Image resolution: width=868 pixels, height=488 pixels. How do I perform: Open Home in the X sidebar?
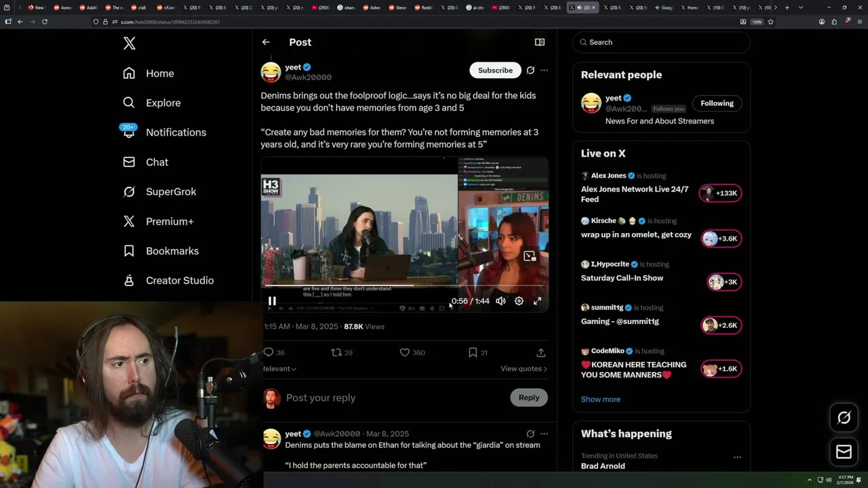[x=149, y=73]
